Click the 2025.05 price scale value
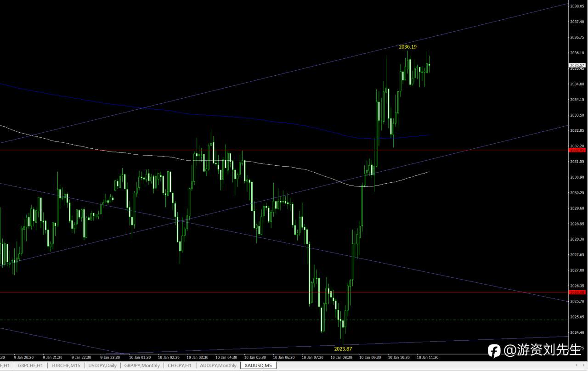Viewport: 588px width, 371px height. [577, 317]
